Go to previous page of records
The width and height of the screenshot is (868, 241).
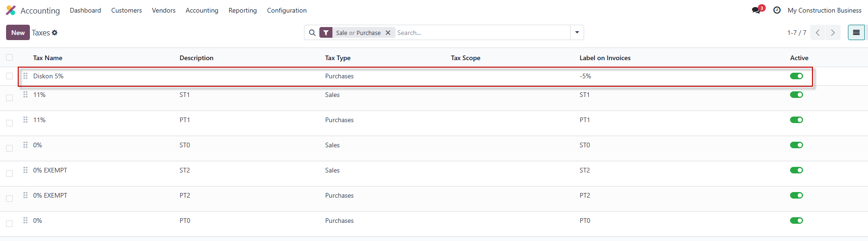tap(818, 33)
